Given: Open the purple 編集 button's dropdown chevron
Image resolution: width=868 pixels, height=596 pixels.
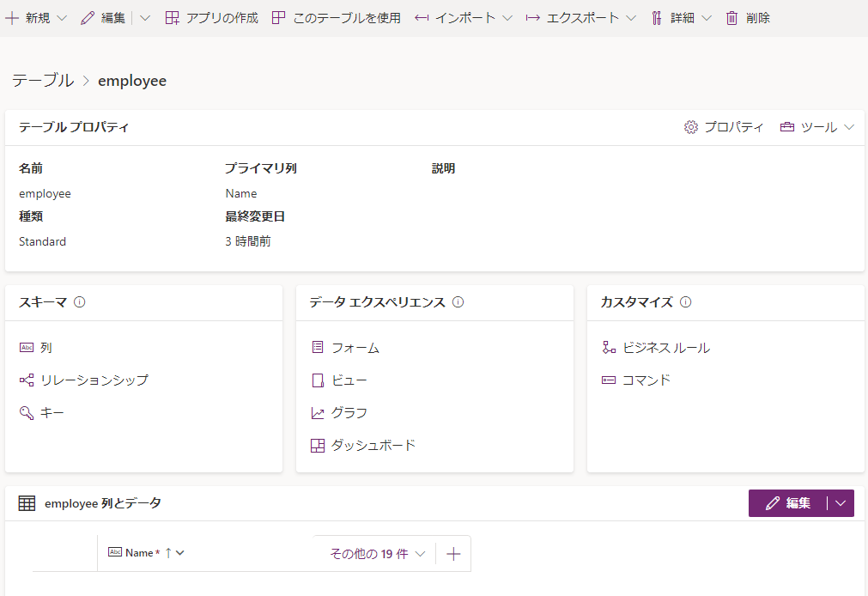Looking at the screenshot, I should 841,503.
